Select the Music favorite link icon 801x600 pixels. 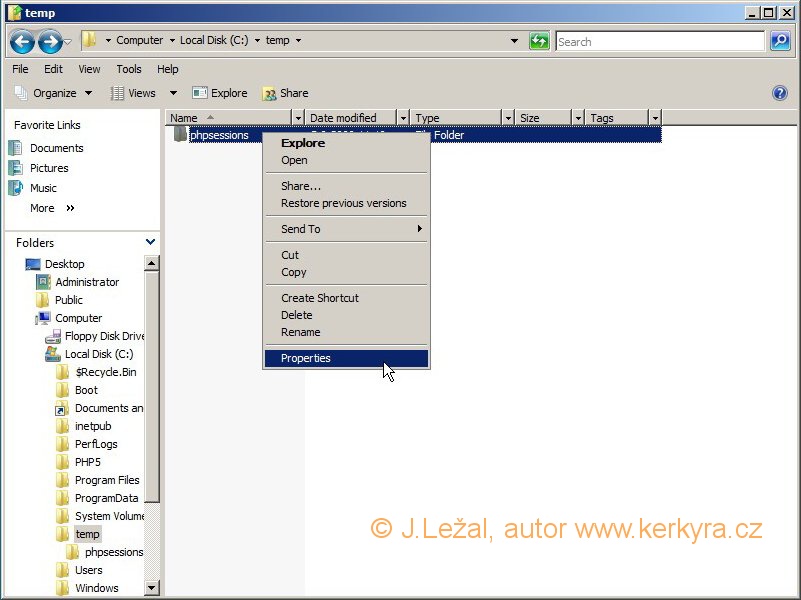pyautogui.click(x=16, y=188)
